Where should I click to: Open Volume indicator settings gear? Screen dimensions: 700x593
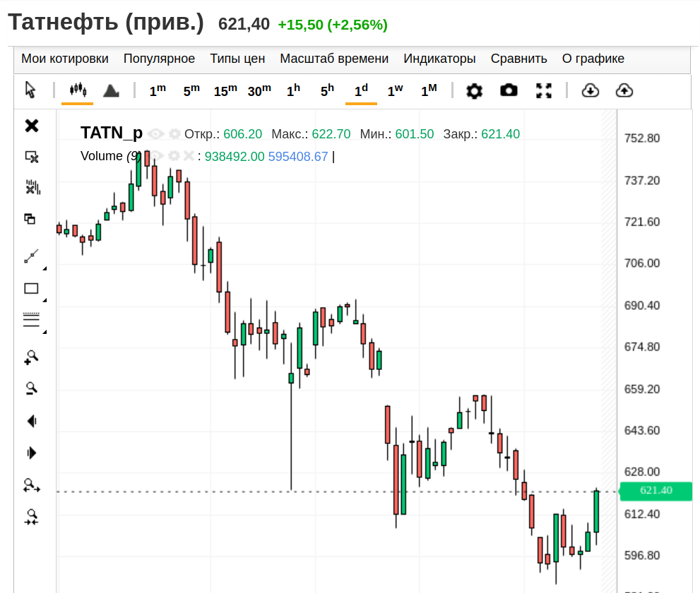coord(174,156)
